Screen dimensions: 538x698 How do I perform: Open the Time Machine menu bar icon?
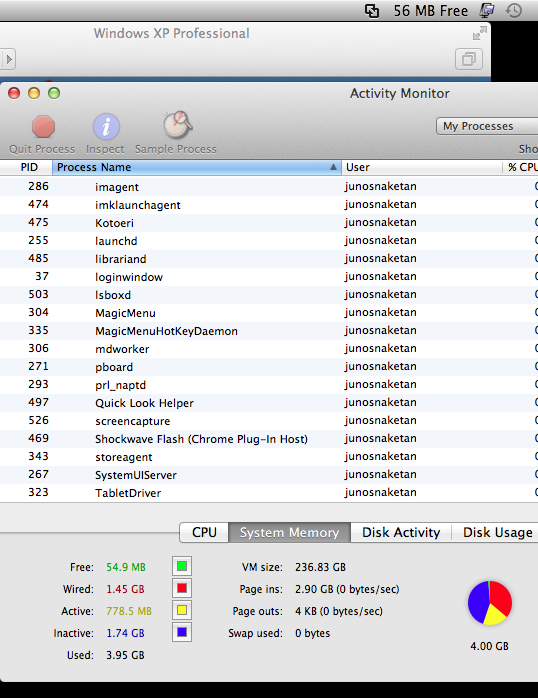tap(514, 10)
